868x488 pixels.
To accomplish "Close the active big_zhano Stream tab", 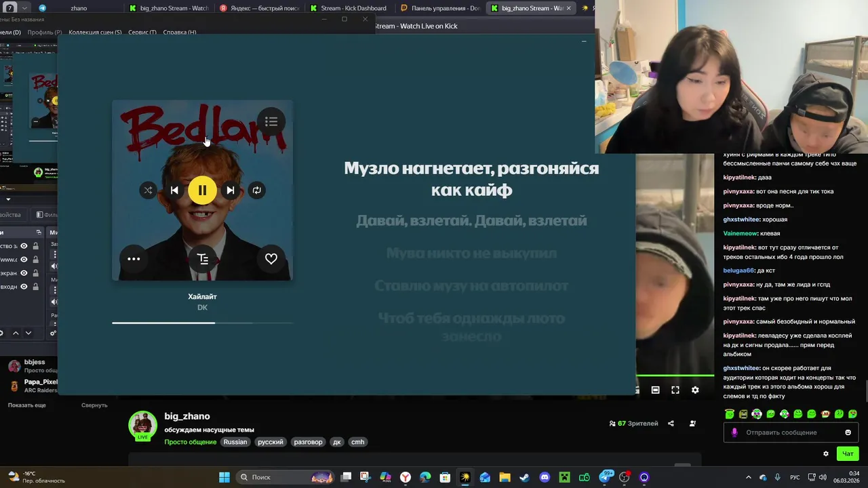I will click(x=568, y=8).
